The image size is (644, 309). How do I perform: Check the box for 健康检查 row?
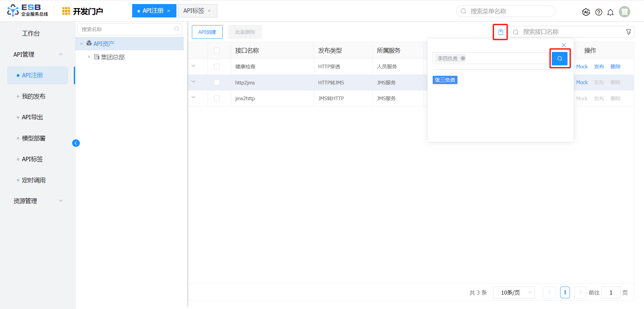(217, 66)
